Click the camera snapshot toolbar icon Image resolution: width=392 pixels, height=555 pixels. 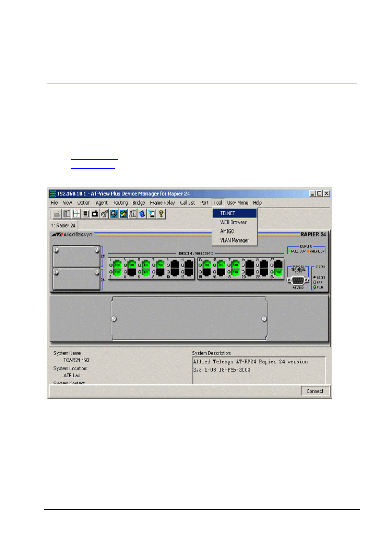click(95, 214)
